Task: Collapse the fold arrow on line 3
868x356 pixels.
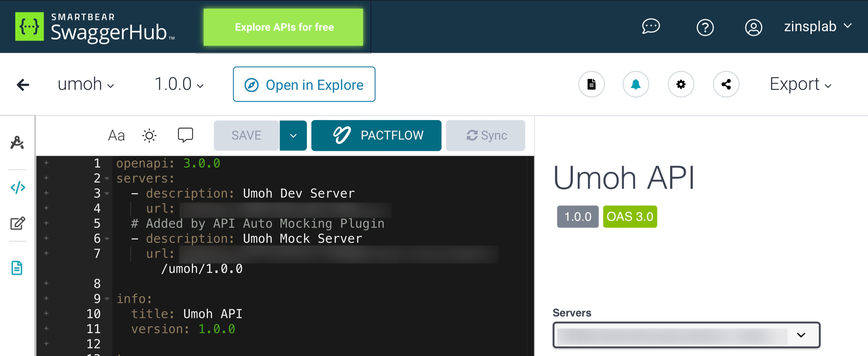Action: 107,193
